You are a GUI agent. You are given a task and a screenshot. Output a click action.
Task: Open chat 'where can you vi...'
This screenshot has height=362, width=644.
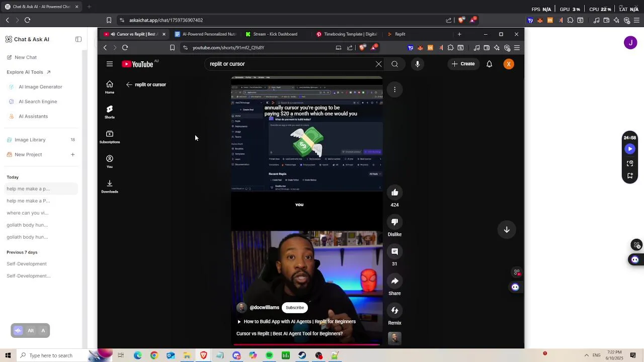28,213
